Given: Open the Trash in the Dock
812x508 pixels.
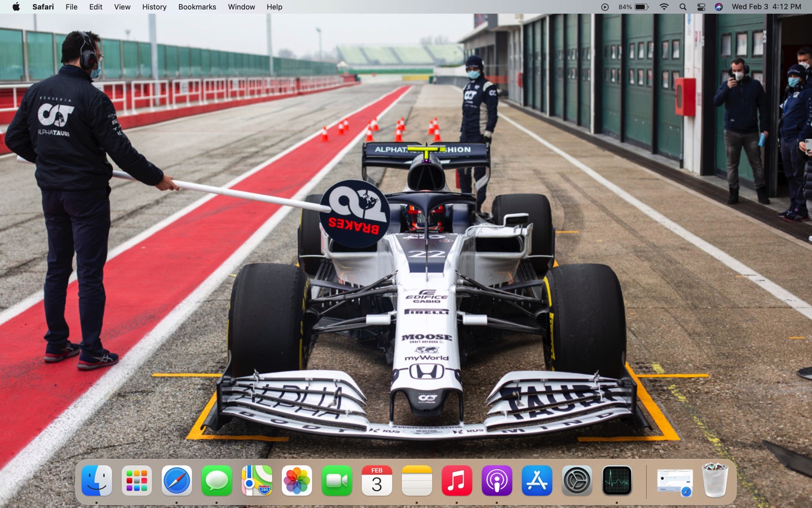Looking at the screenshot, I should (715, 481).
